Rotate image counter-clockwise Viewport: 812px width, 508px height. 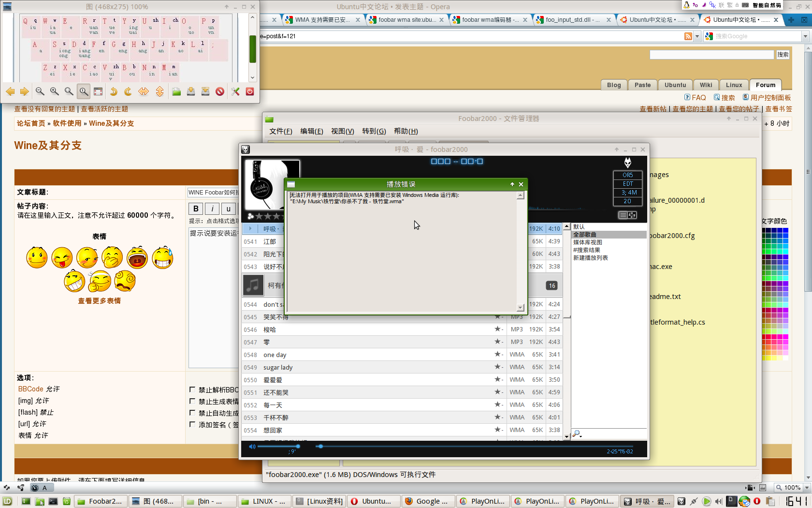114,91
